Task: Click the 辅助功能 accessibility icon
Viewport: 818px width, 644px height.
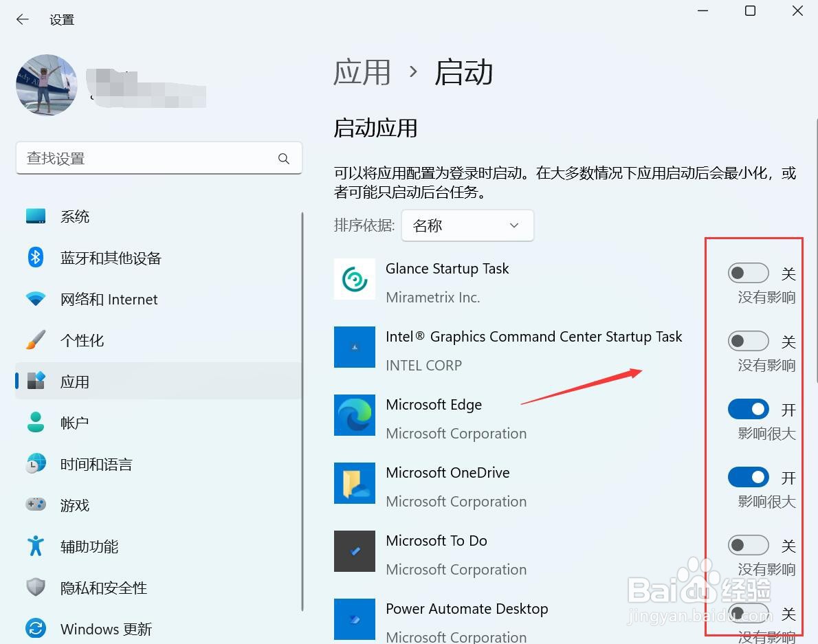Action: (36, 546)
